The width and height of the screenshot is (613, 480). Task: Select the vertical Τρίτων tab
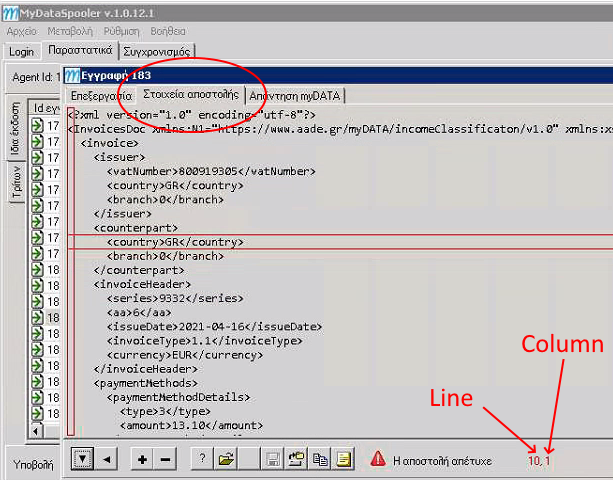click(16, 181)
